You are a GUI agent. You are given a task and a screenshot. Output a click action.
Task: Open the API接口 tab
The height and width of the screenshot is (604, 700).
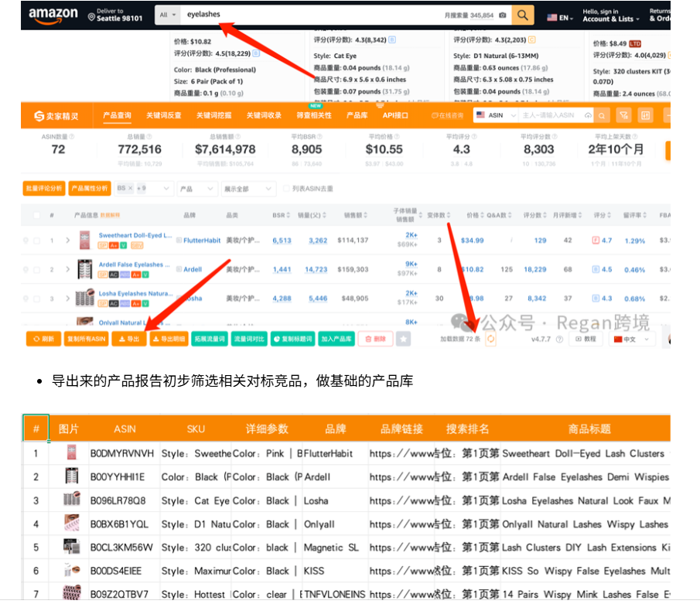coord(395,116)
